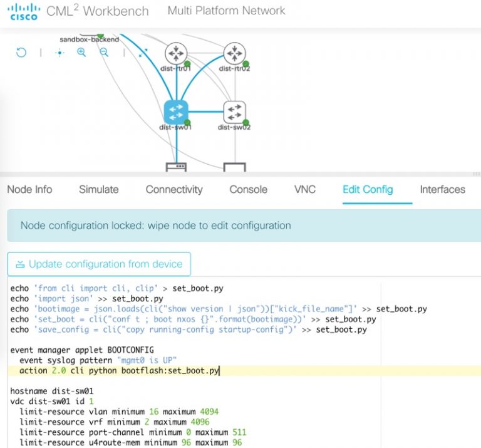This screenshot has height=448, width=481.
Task: Click the reset/undo view icon
Action: point(21,53)
